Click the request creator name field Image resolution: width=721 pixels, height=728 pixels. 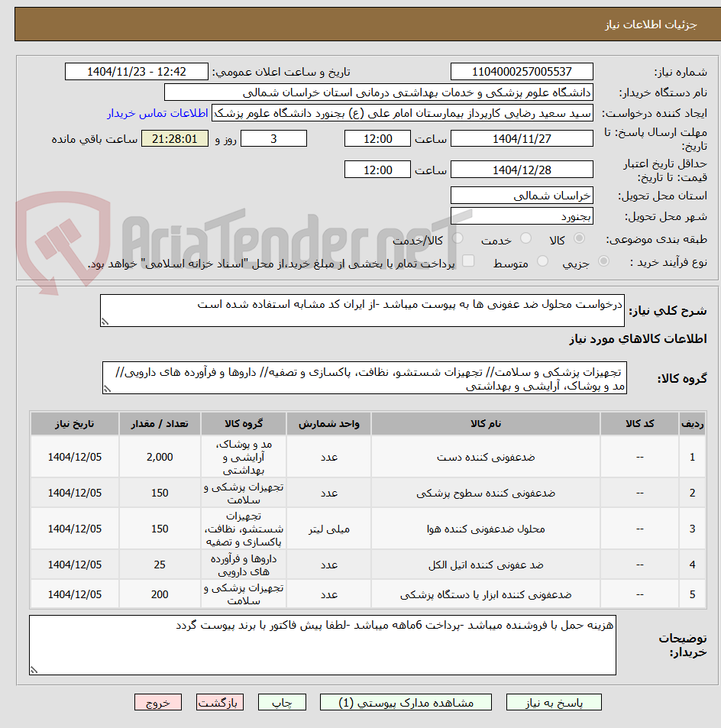pos(403,113)
